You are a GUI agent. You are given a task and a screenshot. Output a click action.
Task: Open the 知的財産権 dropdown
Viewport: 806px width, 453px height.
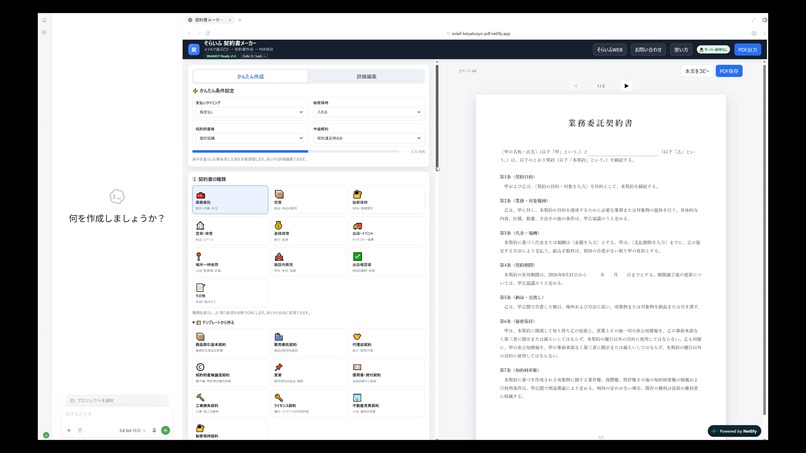[x=250, y=138]
